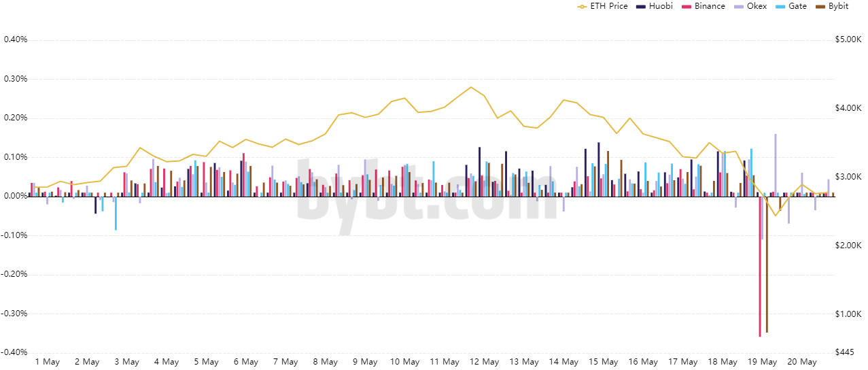Click the 0.40% left axis label
This screenshot has height=370, width=868.
click(x=16, y=39)
